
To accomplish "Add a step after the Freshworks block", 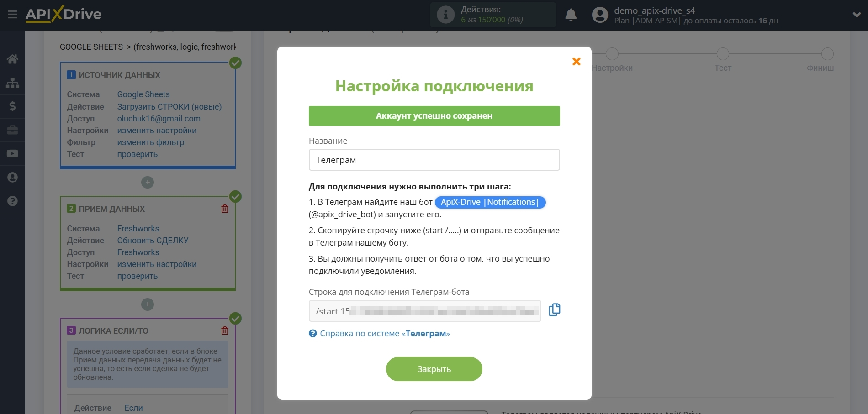I will (147, 304).
